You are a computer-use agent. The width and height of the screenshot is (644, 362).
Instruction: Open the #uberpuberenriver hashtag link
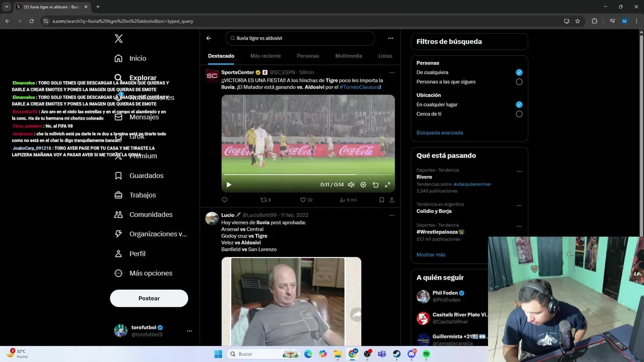click(472, 185)
